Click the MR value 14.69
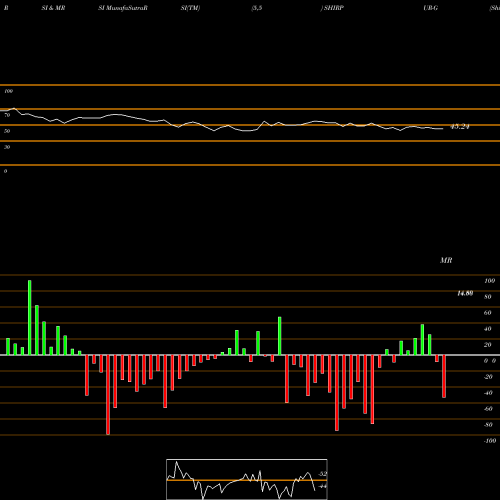The height and width of the screenshot is (500, 500). (465, 293)
